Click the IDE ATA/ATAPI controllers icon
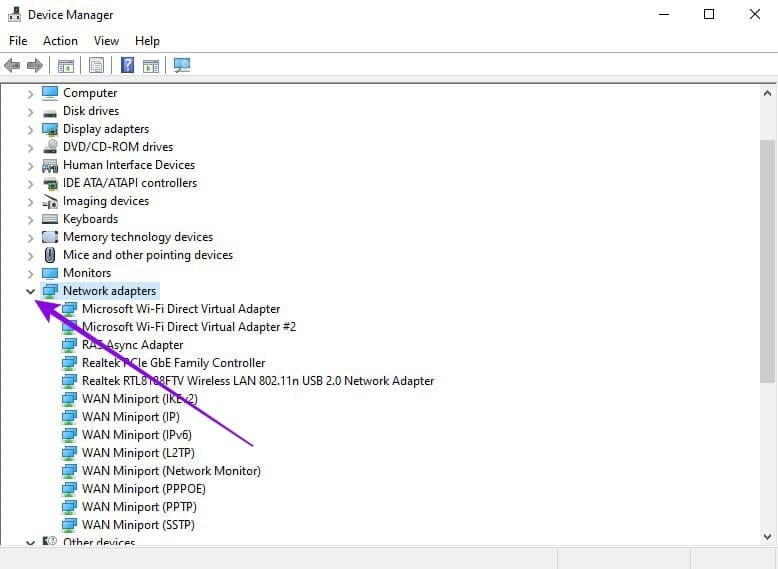The image size is (778, 569). (50, 184)
